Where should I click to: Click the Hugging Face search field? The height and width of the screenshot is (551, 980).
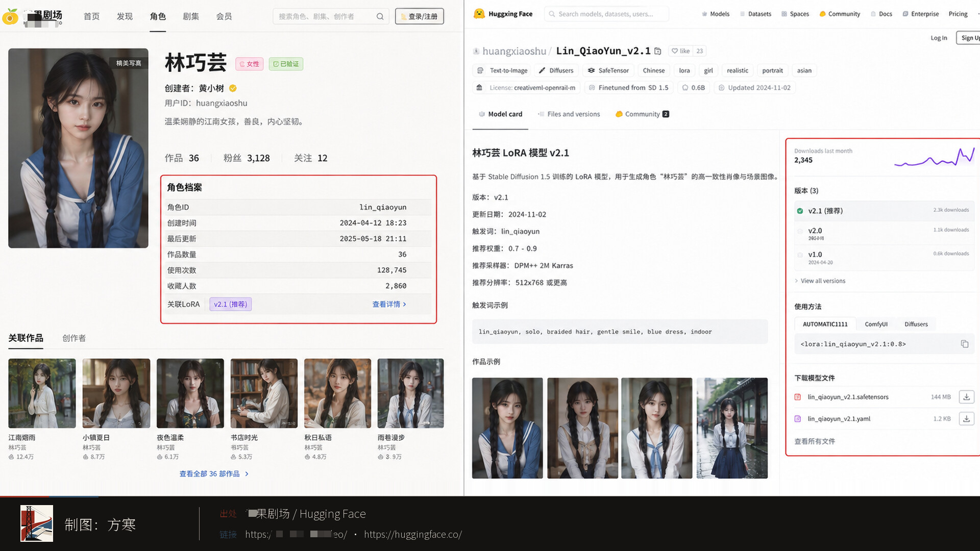(606, 14)
